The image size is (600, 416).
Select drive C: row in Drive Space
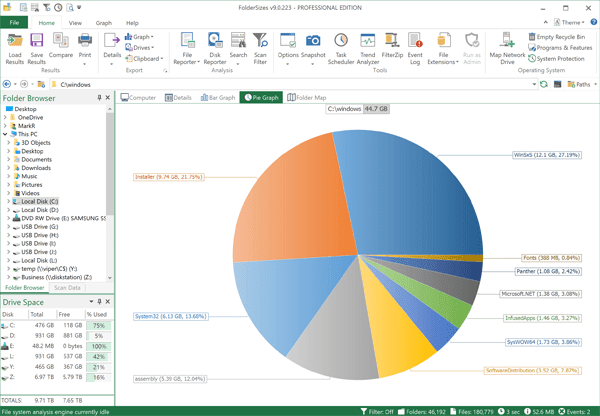click(x=57, y=325)
